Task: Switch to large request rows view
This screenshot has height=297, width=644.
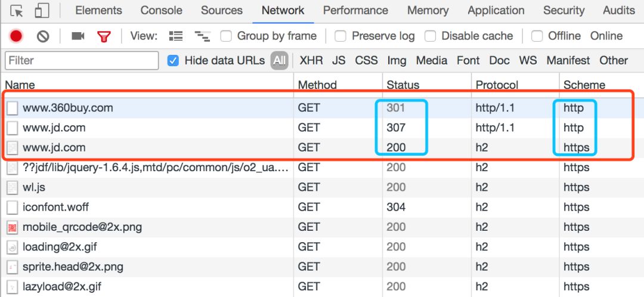Action: [176, 36]
